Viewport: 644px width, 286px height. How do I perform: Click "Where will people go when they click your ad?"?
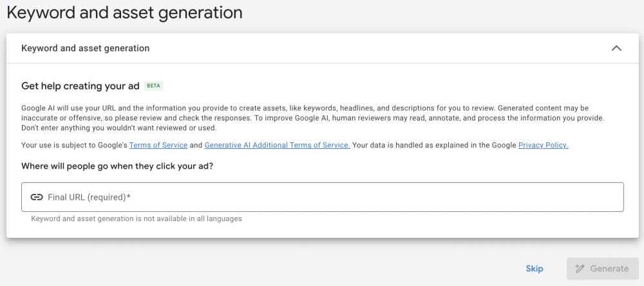tap(117, 167)
